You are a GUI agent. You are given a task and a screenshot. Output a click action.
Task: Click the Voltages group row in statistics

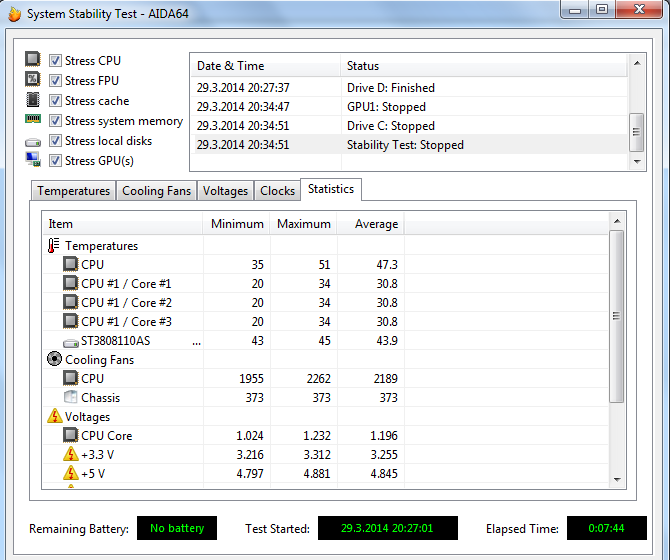point(325,416)
